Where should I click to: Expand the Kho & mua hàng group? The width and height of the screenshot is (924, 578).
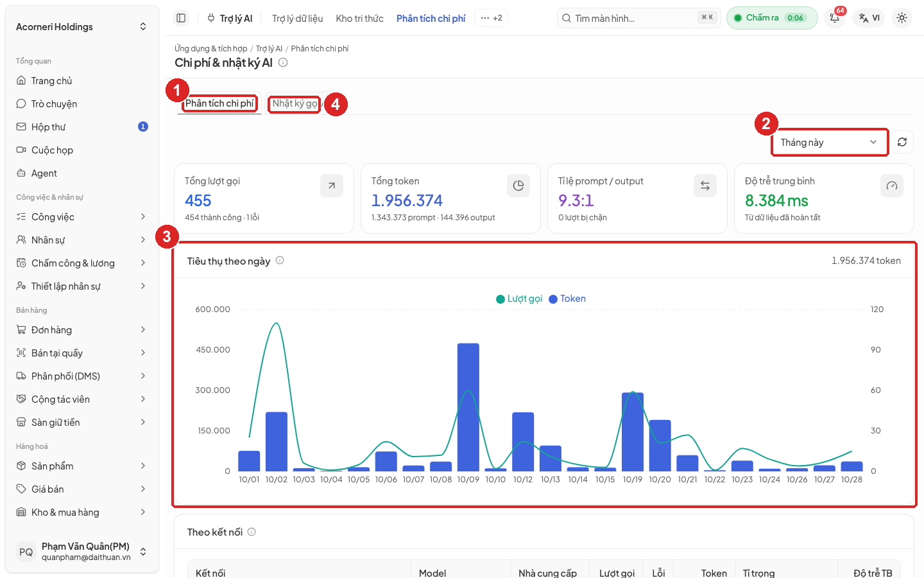coord(82,512)
